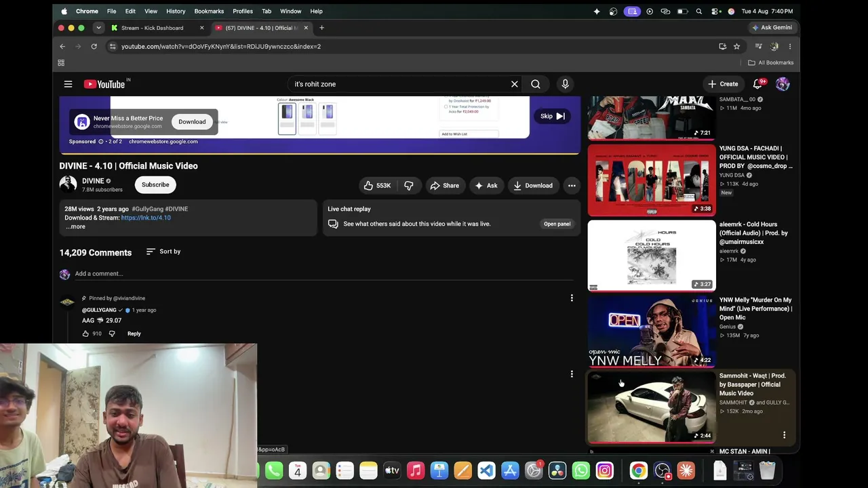Open YouTube notifications bell
This screenshot has height=488, width=868.
click(757, 84)
